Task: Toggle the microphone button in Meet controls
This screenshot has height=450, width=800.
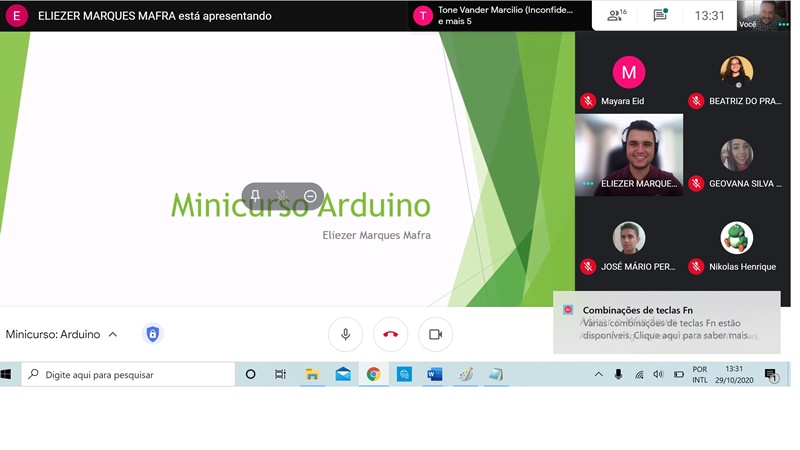Action: [x=345, y=335]
